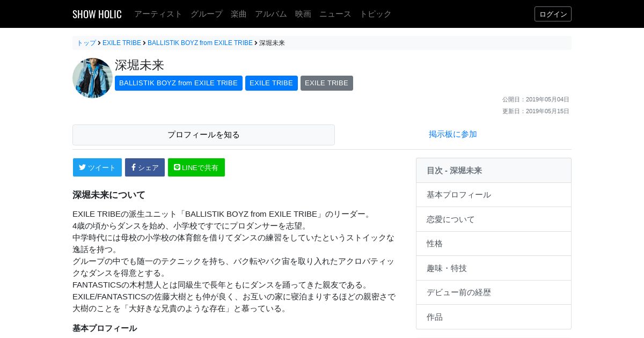Viewport: 644px width, 338px height.
Task: Click 深堀未来 at the breadcrumb end
Action: tap(272, 43)
